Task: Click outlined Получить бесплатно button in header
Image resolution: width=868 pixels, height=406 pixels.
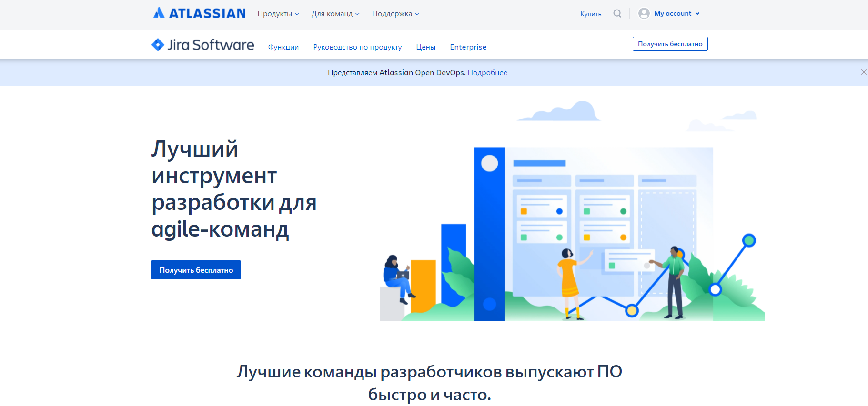Action: 670,44
